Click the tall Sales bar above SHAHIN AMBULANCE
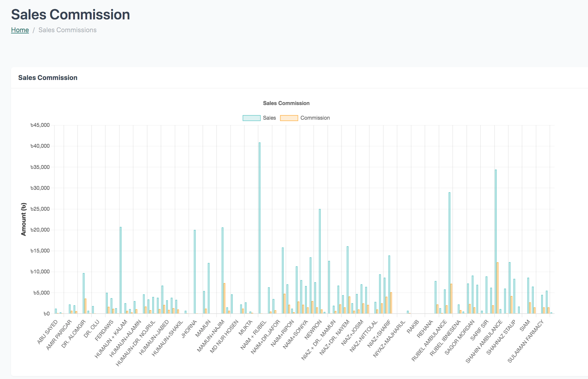 click(496, 242)
